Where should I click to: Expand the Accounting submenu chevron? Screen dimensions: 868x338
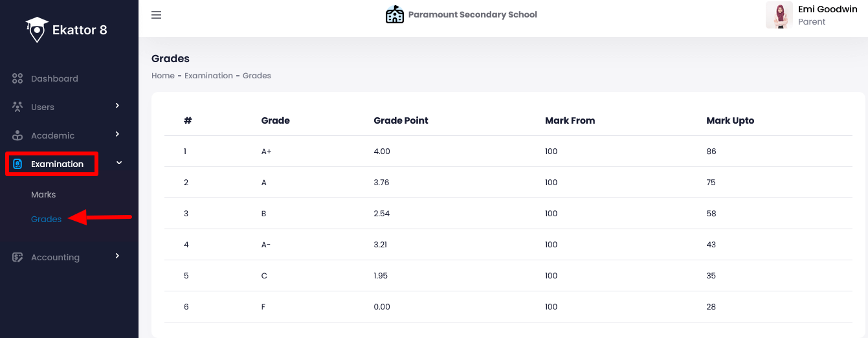(x=117, y=256)
